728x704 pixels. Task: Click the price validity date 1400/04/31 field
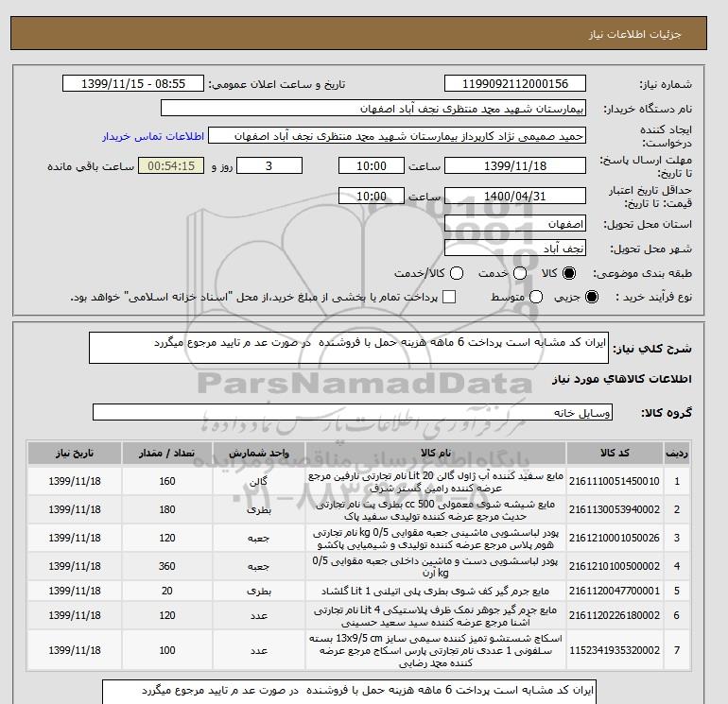pyautogui.click(x=515, y=196)
